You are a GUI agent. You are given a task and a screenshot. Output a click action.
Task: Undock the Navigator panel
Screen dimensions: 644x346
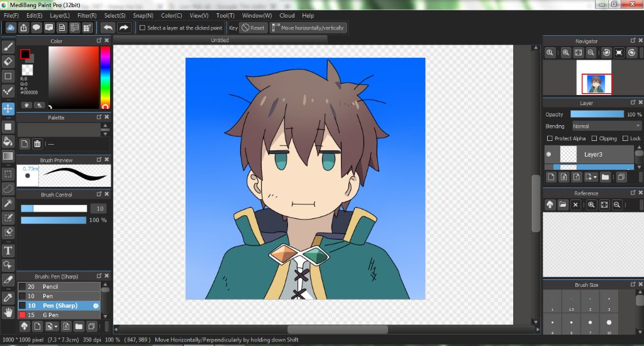point(633,40)
